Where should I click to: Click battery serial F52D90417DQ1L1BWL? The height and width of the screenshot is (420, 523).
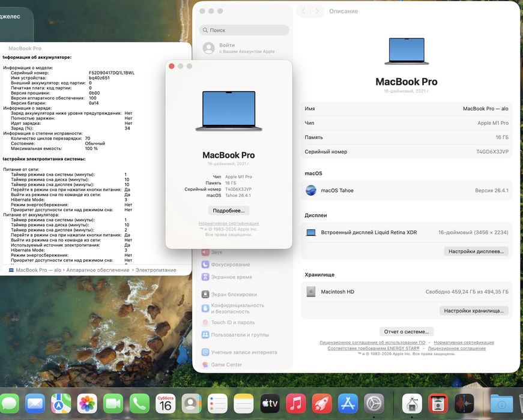(x=112, y=73)
